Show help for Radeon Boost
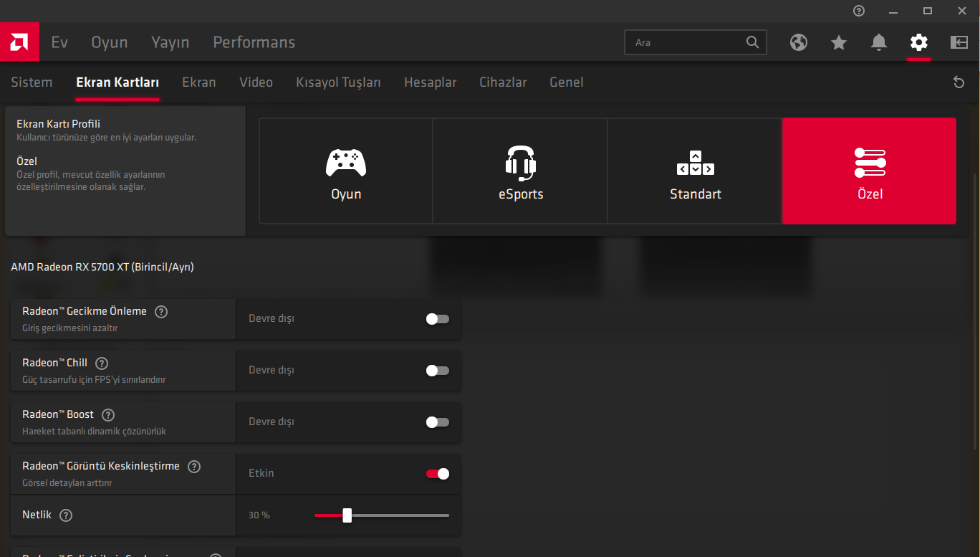The height and width of the screenshot is (557, 980). (x=108, y=415)
